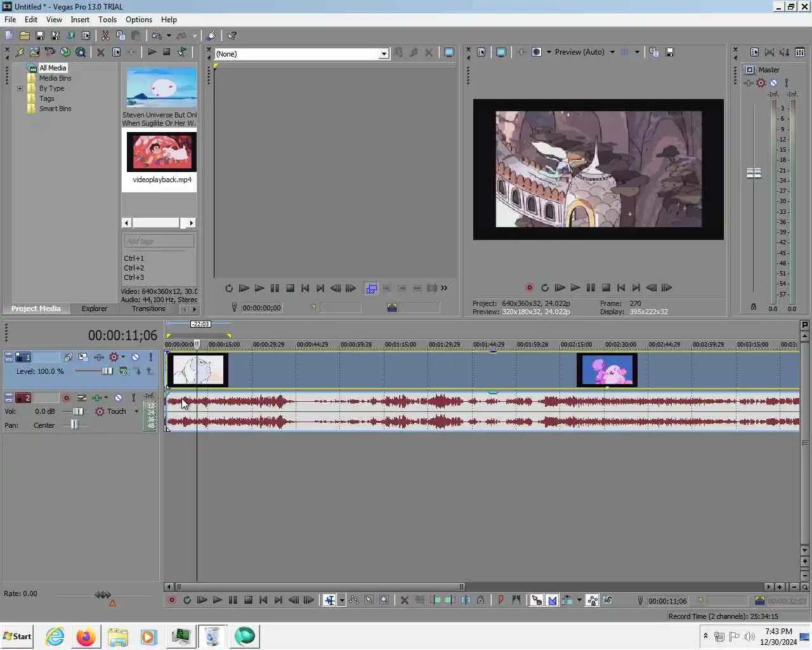Click the Zoom Edit Tool magnifier icon
The width and height of the screenshot is (812, 650).
384,600
